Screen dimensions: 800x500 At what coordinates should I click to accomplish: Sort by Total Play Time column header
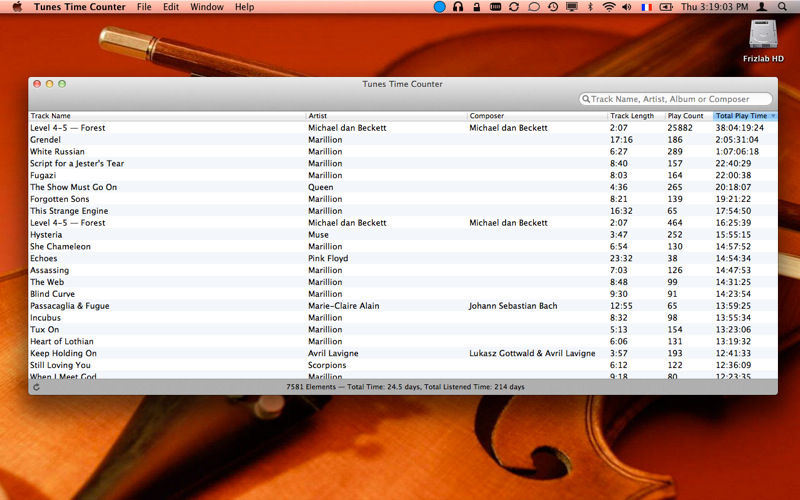745,116
